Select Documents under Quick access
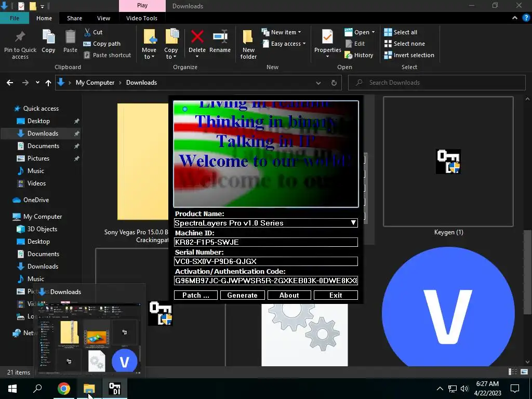Image resolution: width=532 pixels, height=399 pixels. (43, 146)
